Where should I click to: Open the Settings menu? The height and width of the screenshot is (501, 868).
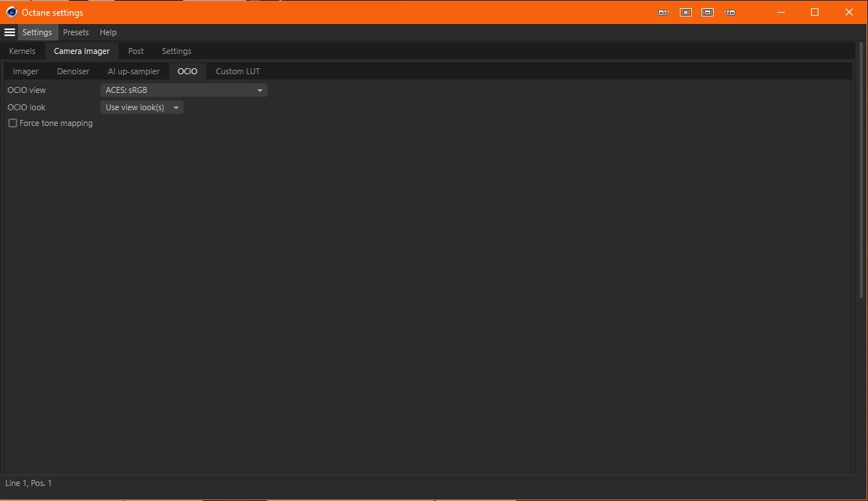(37, 32)
